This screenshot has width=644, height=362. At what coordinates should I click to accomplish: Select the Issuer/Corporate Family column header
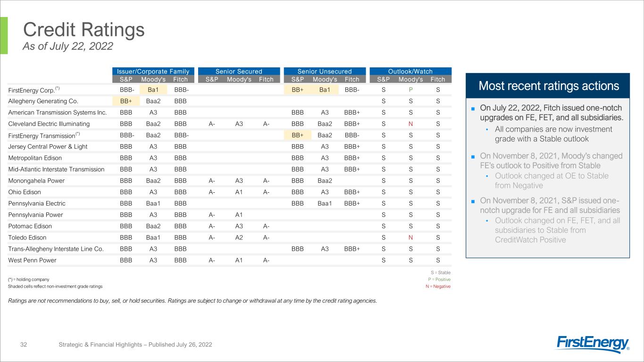tap(151, 72)
